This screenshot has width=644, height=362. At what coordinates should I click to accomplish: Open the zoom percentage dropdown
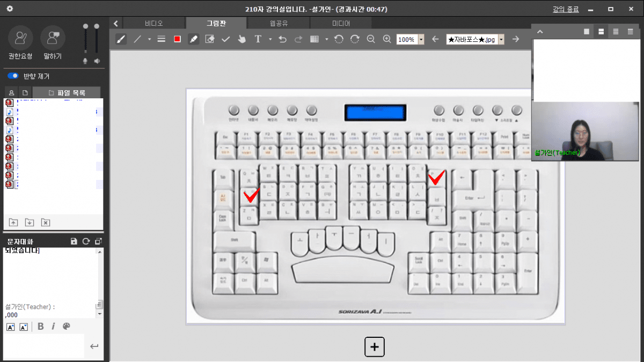coord(421,39)
